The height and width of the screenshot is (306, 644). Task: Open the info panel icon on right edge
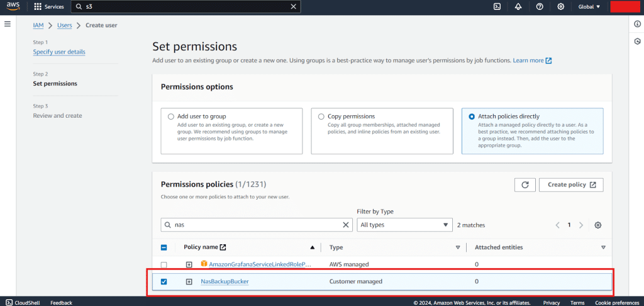pos(638,24)
